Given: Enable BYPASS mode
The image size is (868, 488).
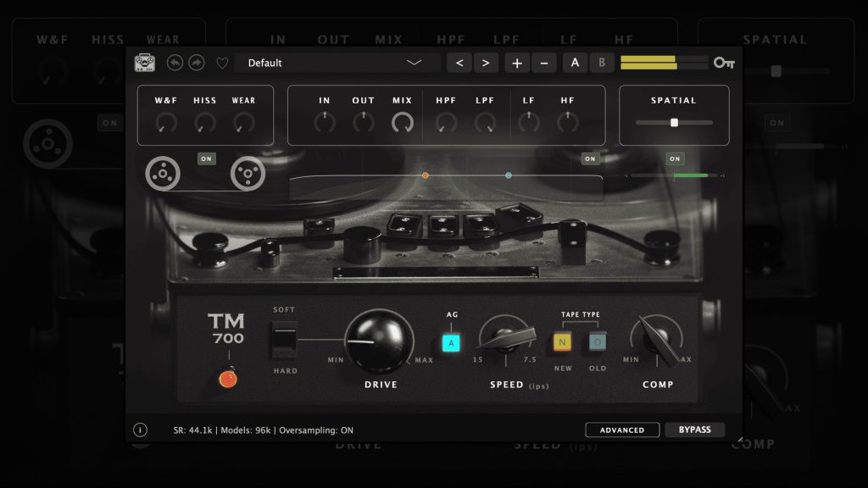Looking at the screenshot, I should pyautogui.click(x=695, y=430).
